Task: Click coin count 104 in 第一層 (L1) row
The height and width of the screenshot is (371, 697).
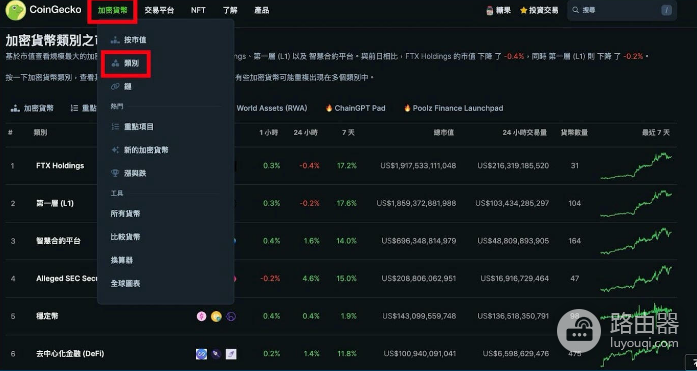Action: coord(574,203)
